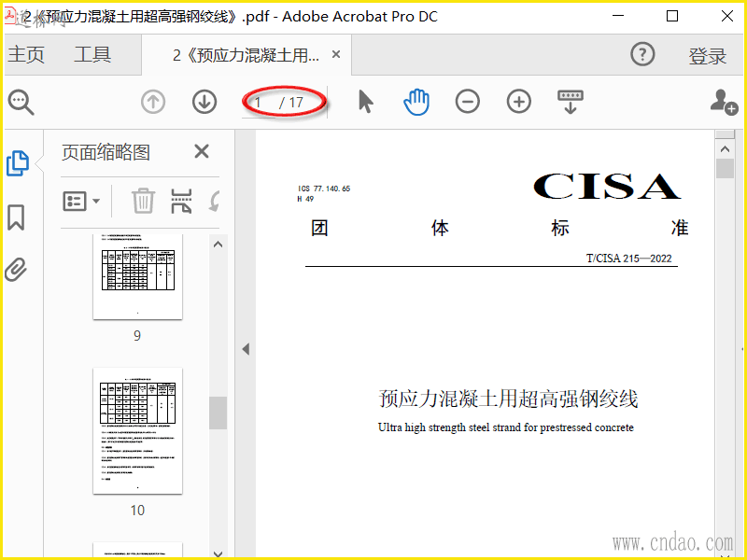Image resolution: width=747 pixels, height=560 pixels.
Task: Go to previous page with up arrow
Action: pos(153,102)
